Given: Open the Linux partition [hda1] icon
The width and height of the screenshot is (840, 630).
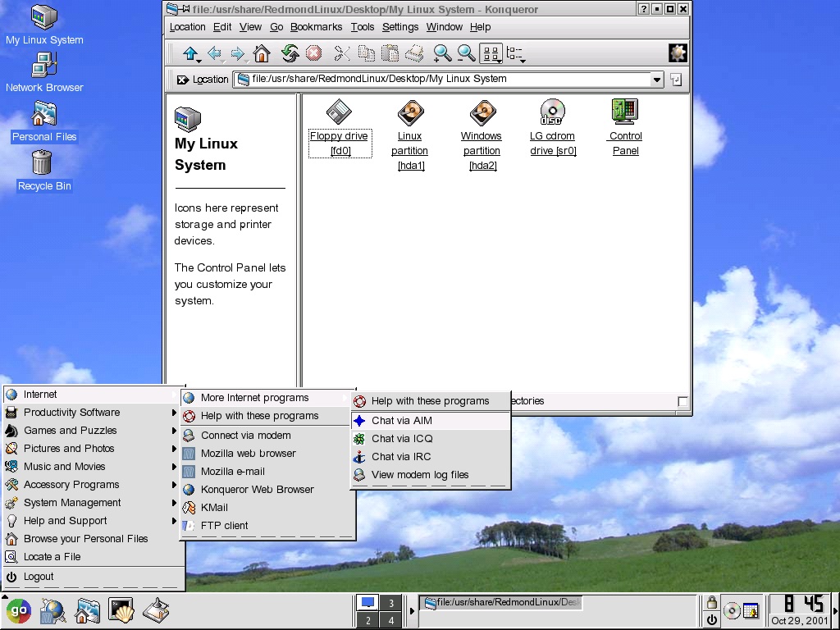Looking at the screenshot, I should 410,135.
